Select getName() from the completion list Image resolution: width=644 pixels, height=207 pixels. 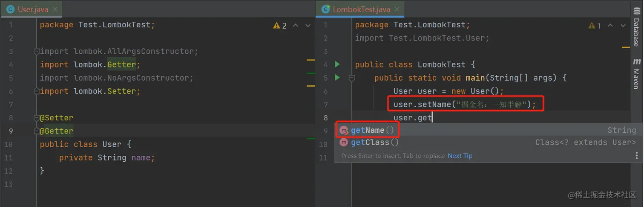point(373,130)
